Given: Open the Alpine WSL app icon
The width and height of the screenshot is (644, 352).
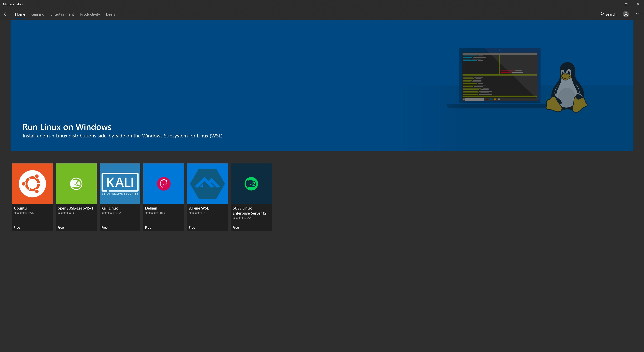Looking at the screenshot, I should [207, 184].
